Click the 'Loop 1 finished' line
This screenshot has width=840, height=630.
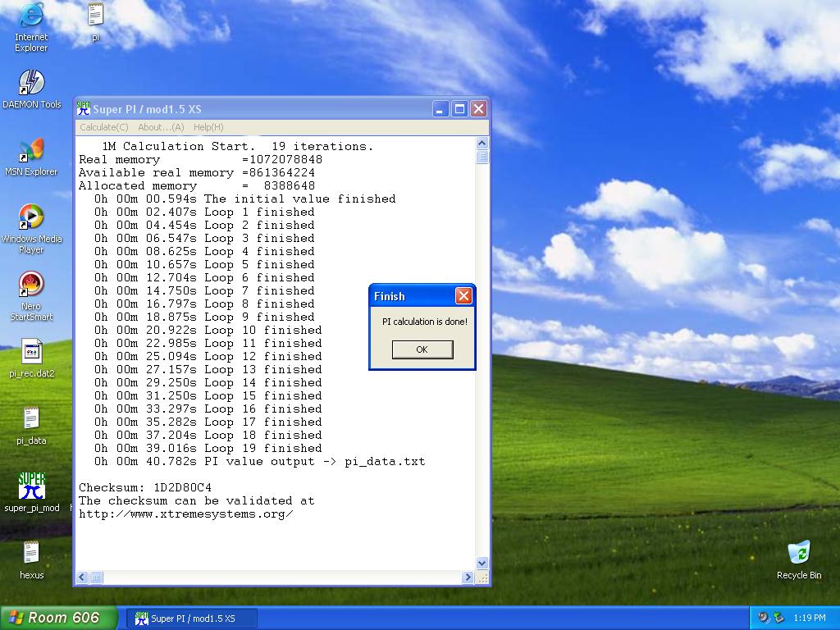pos(204,212)
